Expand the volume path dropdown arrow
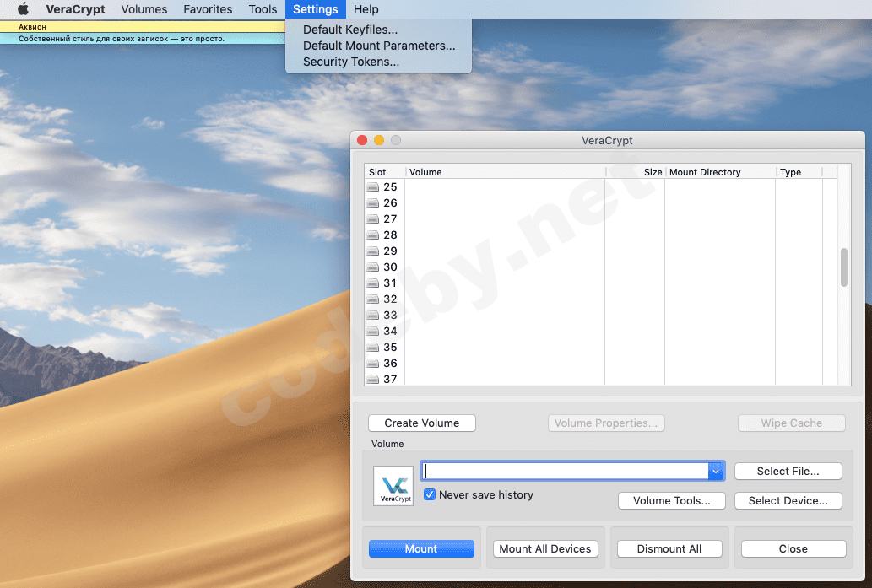The image size is (872, 588). pos(716,472)
